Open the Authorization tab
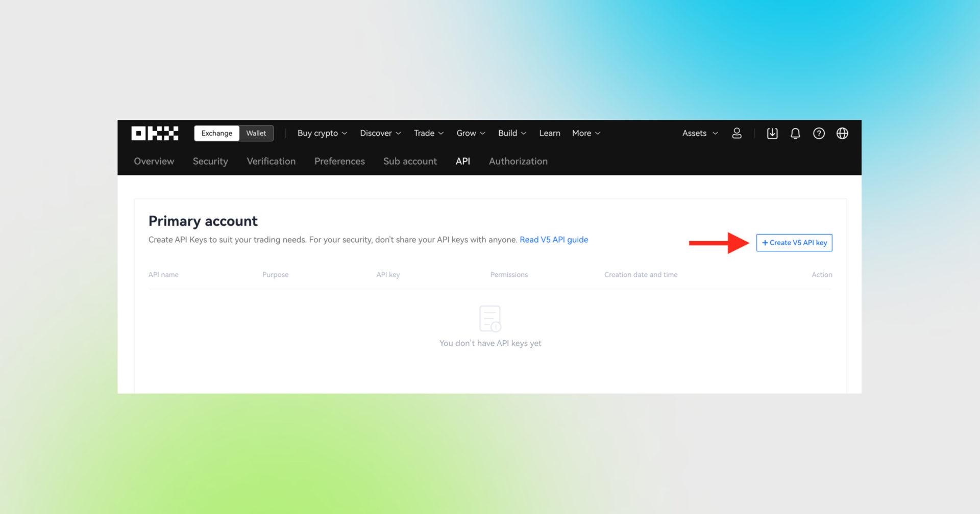The image size is (980, 514). (518, 161)
